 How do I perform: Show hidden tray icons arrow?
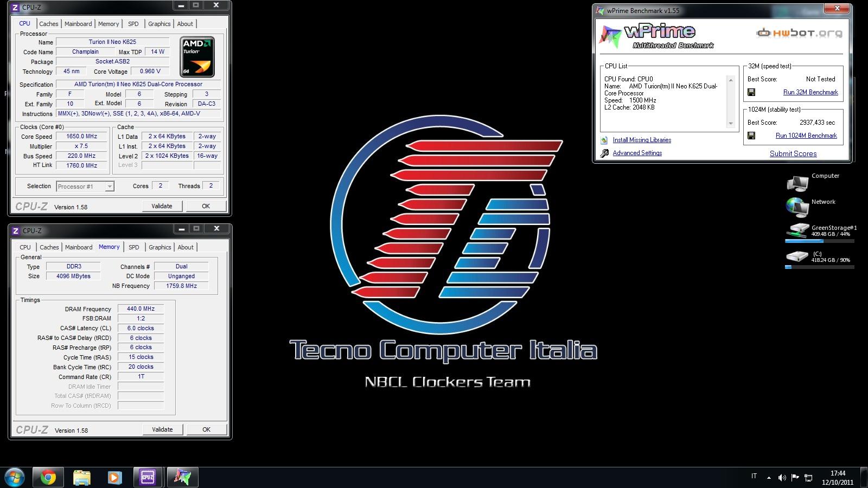(769, 478)
